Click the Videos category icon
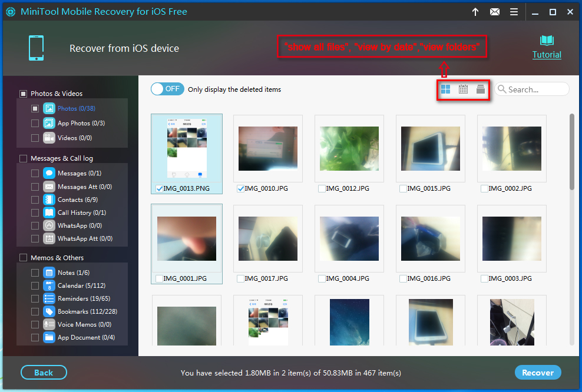This screenshot has width=582, height=392. [49, 138]
